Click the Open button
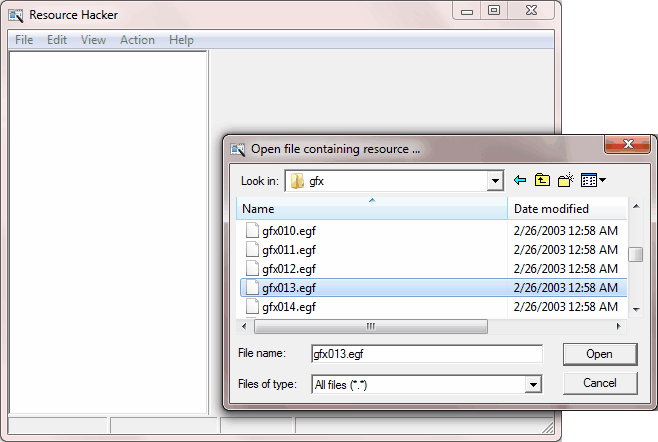658x442 pixels. click(x=600, y=354)
